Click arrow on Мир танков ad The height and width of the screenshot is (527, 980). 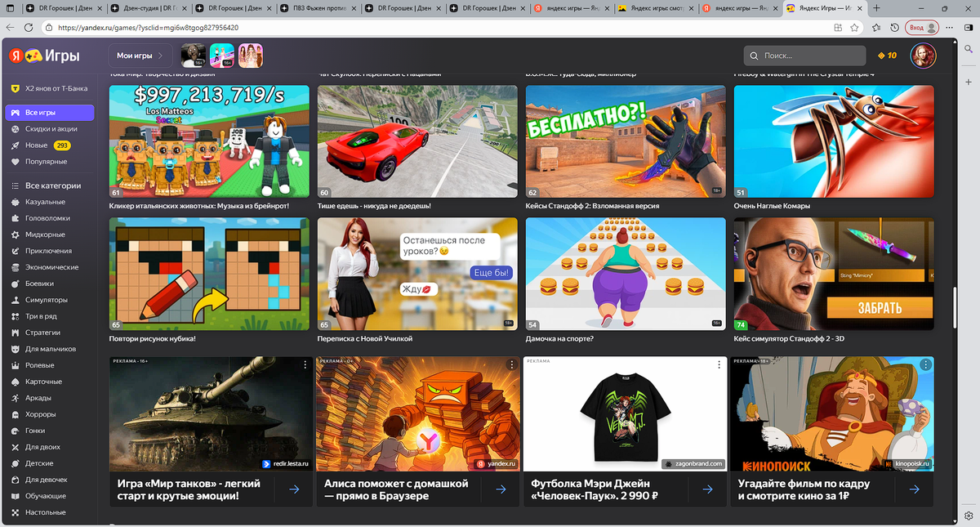pyautogui.click(x=295, y=489)
